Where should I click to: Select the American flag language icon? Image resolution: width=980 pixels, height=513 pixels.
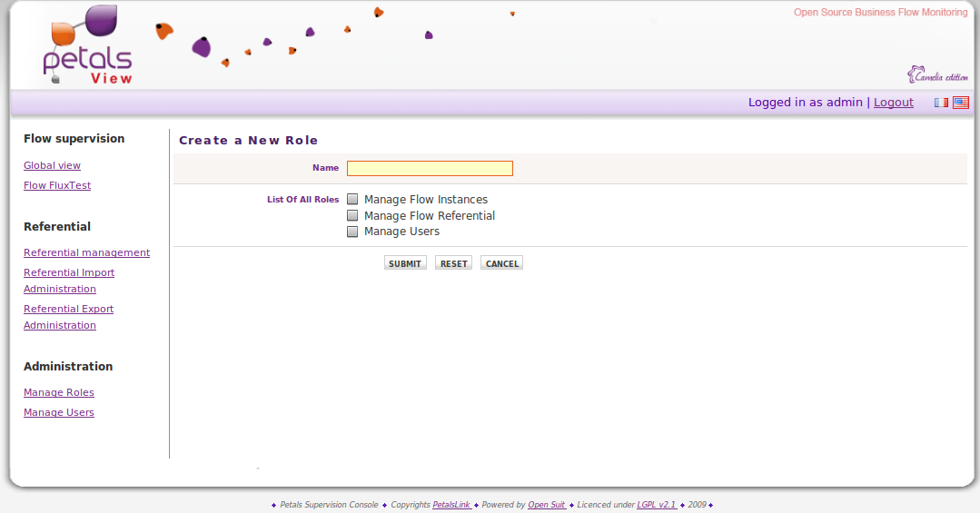click(960, 103)
